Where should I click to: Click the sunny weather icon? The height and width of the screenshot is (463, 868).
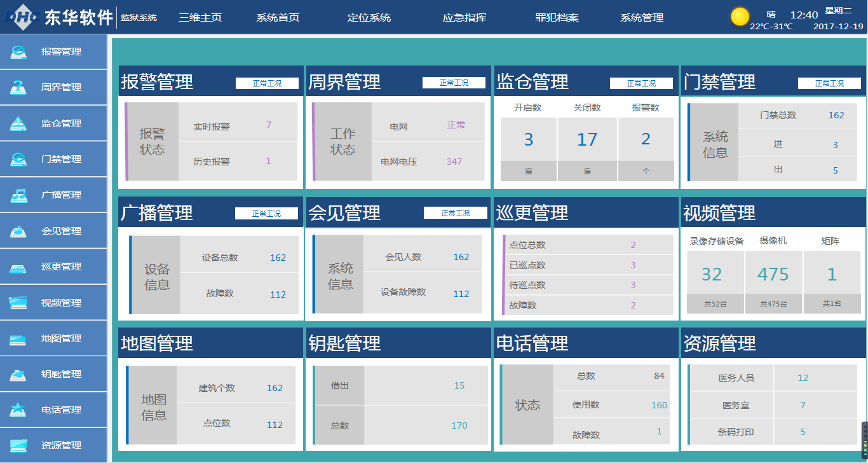pos(740,17)
